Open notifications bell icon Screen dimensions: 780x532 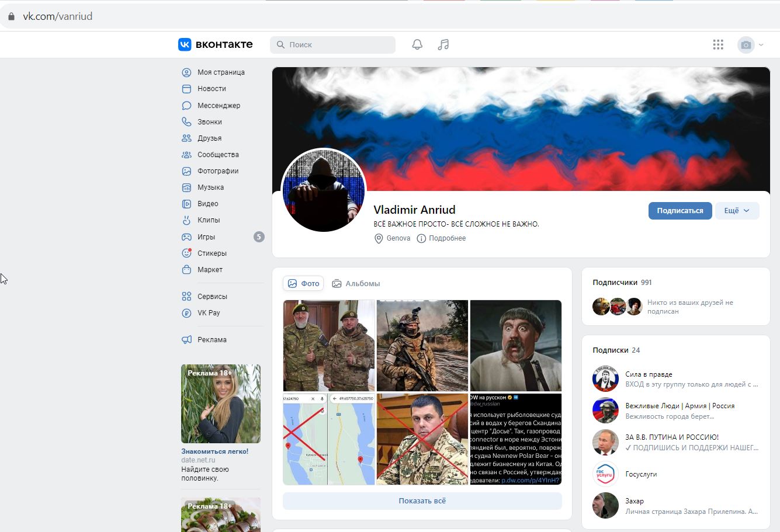(x=417, y=44)
